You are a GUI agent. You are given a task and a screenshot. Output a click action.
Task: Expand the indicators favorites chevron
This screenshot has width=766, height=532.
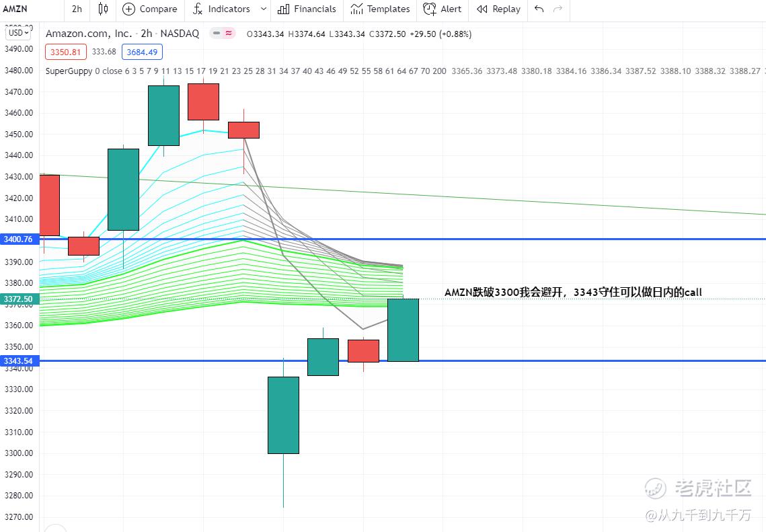coord(264,9)
